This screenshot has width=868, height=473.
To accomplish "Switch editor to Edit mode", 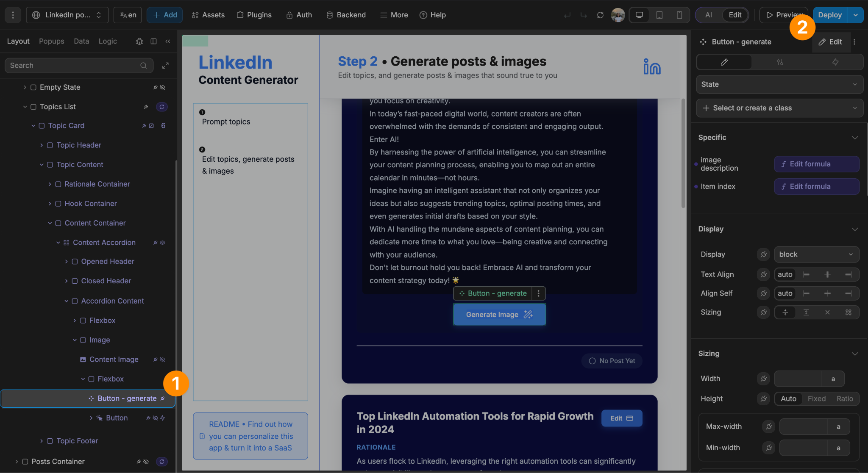I will pos(735,15).
